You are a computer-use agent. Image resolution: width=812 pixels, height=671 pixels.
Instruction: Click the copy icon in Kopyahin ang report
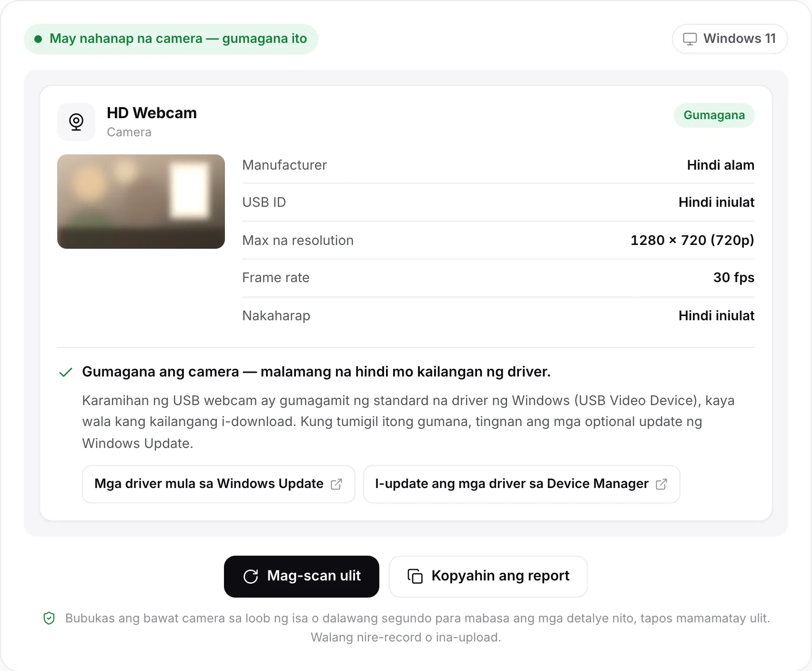[415, 576]
